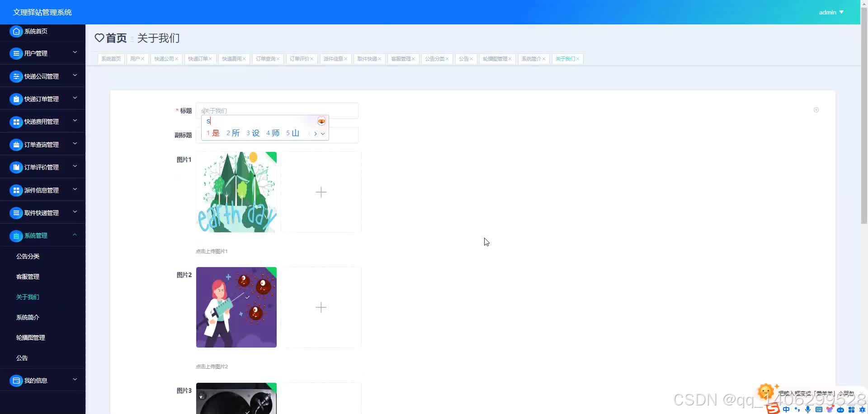Click the game robot icon on IME bar

(840, 409)
